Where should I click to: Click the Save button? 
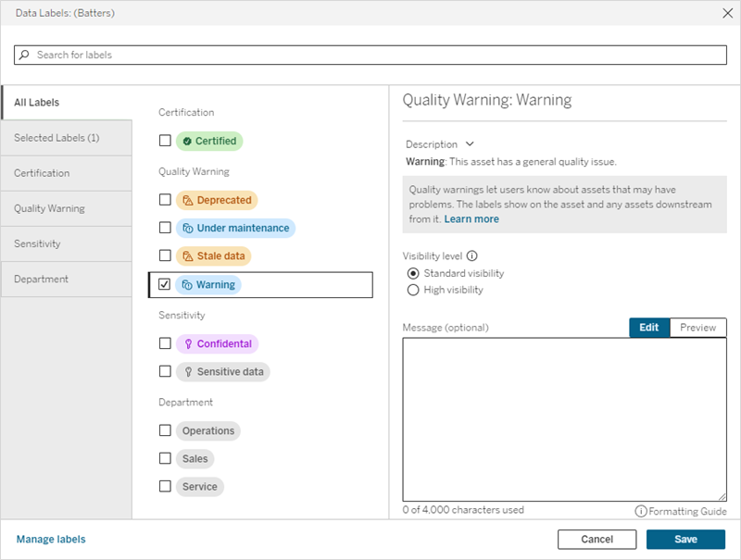(685, 540)
